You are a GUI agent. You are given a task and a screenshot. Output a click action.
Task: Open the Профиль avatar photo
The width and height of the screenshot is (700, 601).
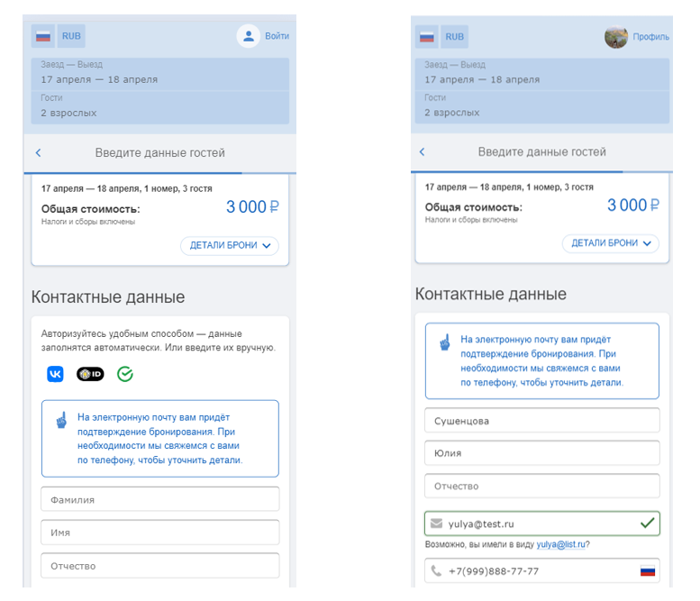pyautogui.click(x=616, y=37)
